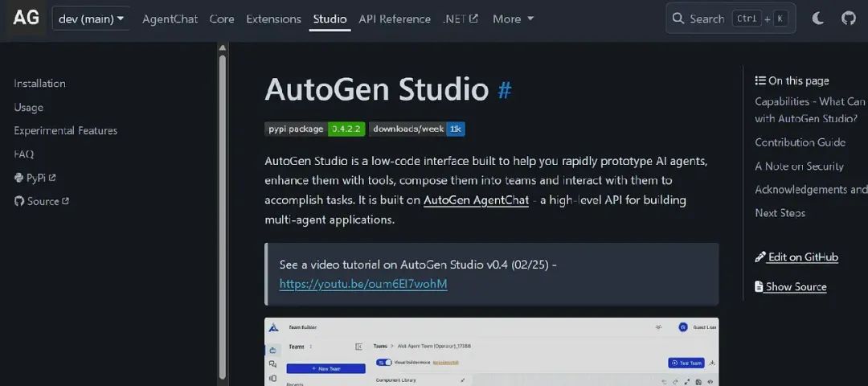Open the external .NET docs link

pyautogui.click(x=461, y=18)
